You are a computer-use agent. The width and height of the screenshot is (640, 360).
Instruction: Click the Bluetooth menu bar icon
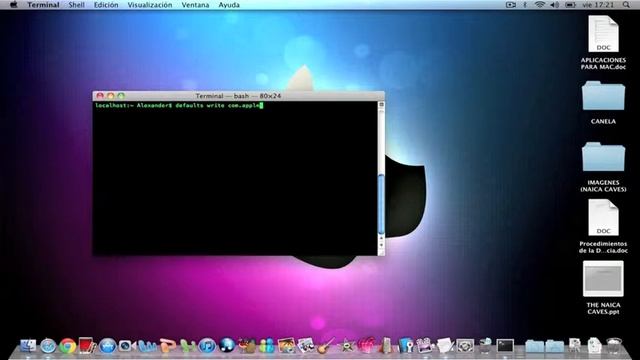pos(525,5)
